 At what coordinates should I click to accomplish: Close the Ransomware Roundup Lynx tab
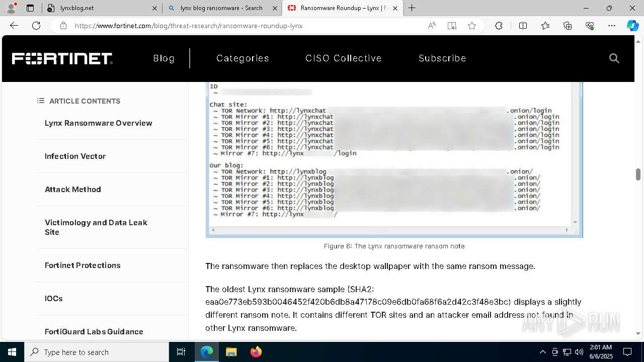point(395,8)
